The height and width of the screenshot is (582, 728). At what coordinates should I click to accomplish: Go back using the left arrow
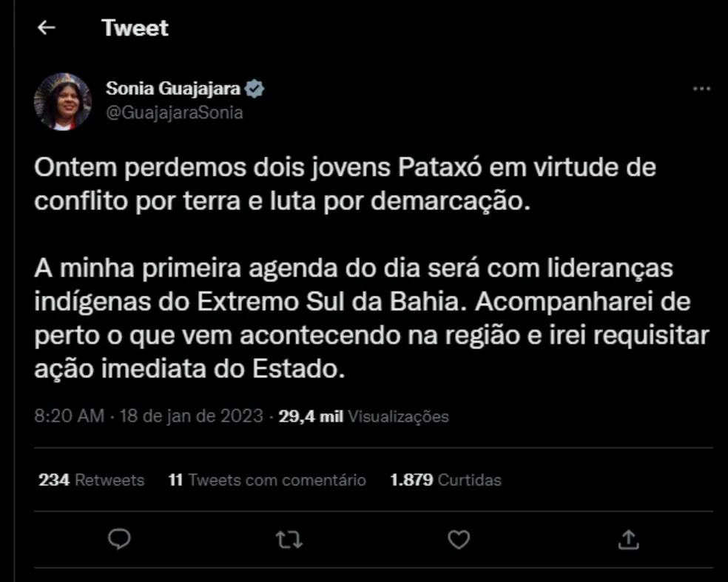click(x=47, y=28)
